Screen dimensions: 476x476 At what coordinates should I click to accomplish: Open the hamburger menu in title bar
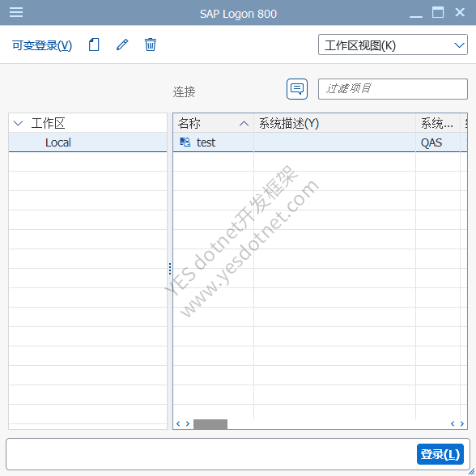[x=16, y=12]
